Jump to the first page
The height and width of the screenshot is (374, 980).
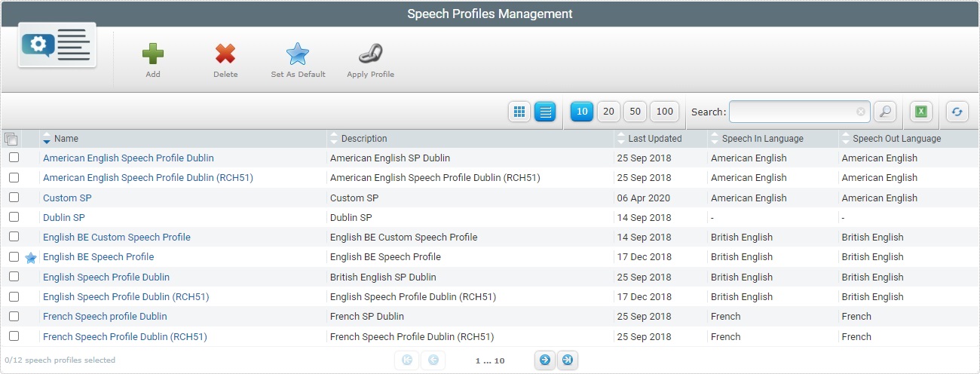pos(407,360)
